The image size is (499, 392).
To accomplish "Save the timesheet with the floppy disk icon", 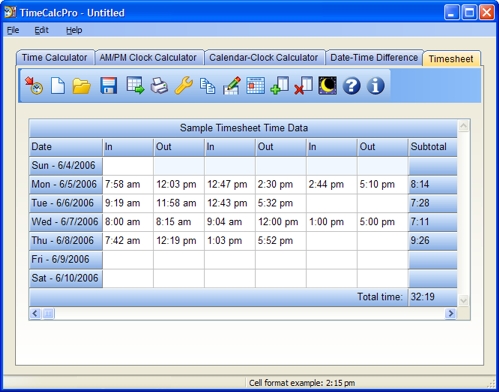I will tap(109, 86).
